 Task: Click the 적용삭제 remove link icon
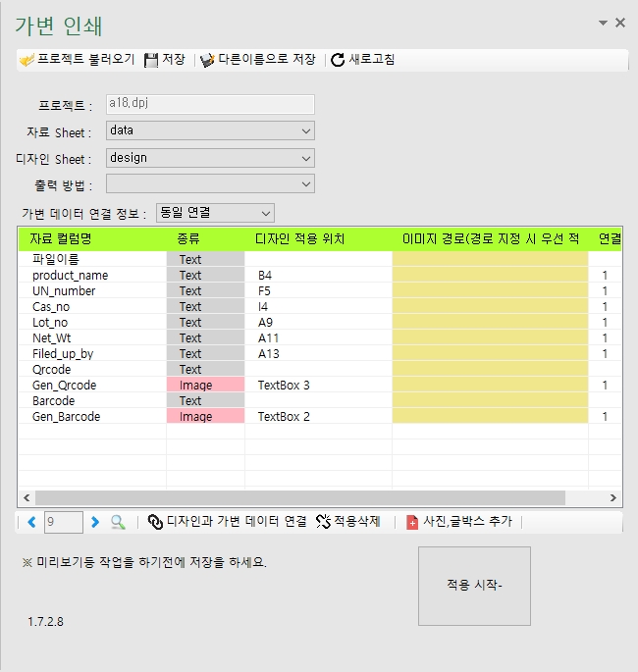(324, 522)
